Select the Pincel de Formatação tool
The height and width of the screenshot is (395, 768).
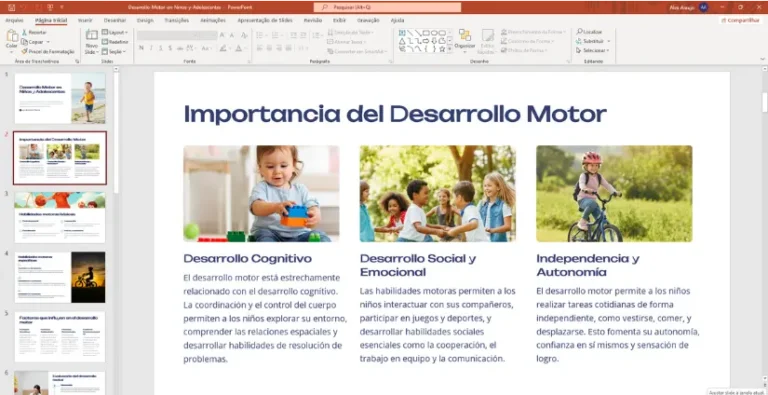click(48, 51)
